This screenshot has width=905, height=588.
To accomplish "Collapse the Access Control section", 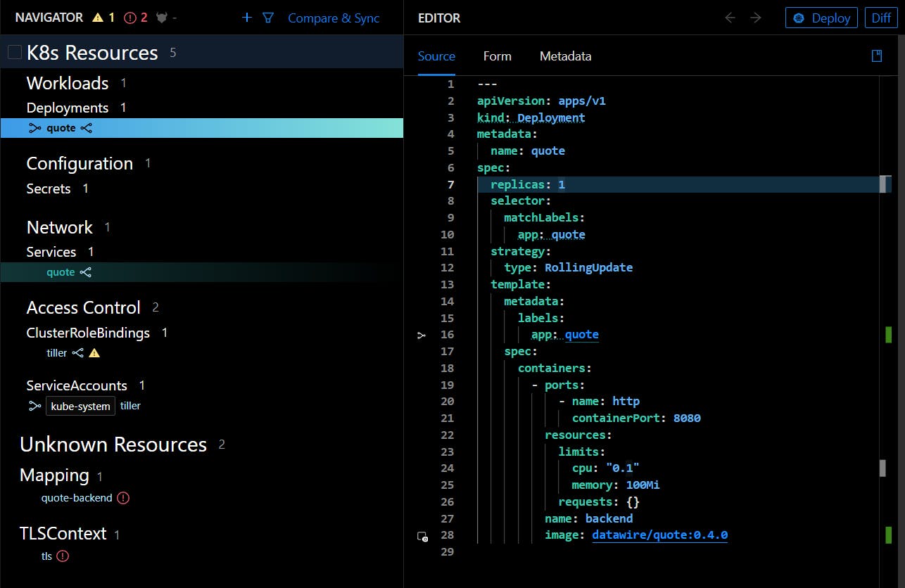I will pyautogui.click(x=84, y=307).
